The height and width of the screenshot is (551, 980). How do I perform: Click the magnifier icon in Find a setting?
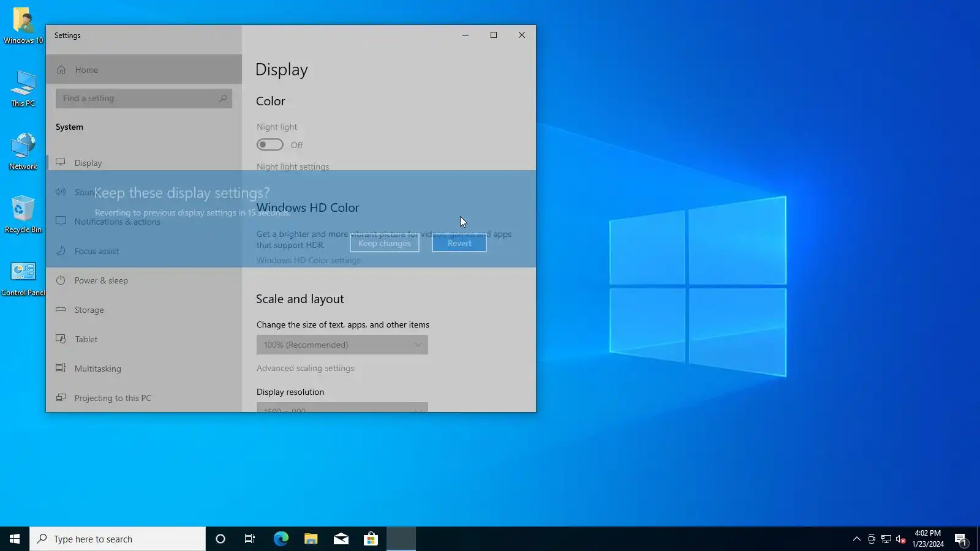coord(223,98)
